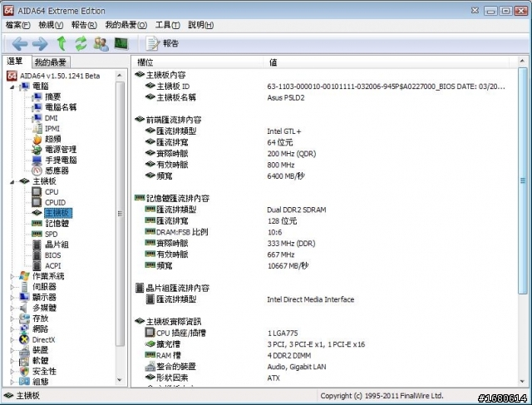Collapse the 主機板 parent tree node
The height and width of the screenshot is (405, 532).
coord(12,182)
